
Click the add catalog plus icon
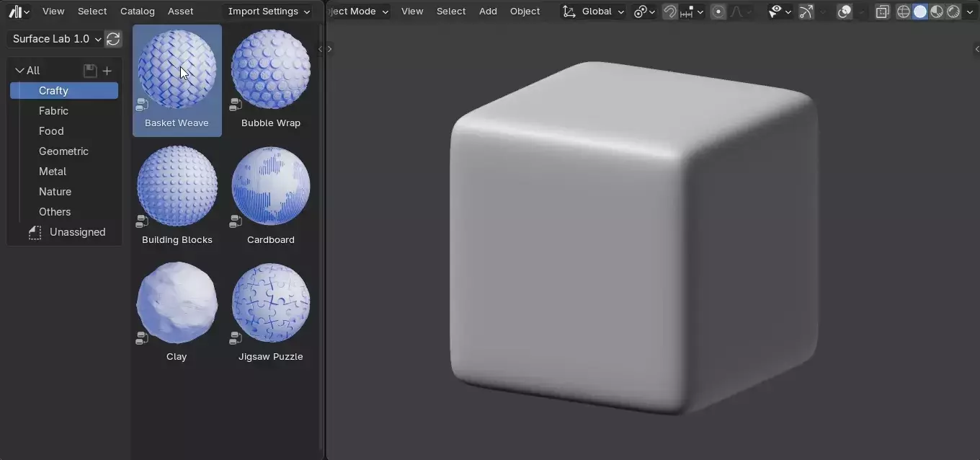click(x=107, y=71)
